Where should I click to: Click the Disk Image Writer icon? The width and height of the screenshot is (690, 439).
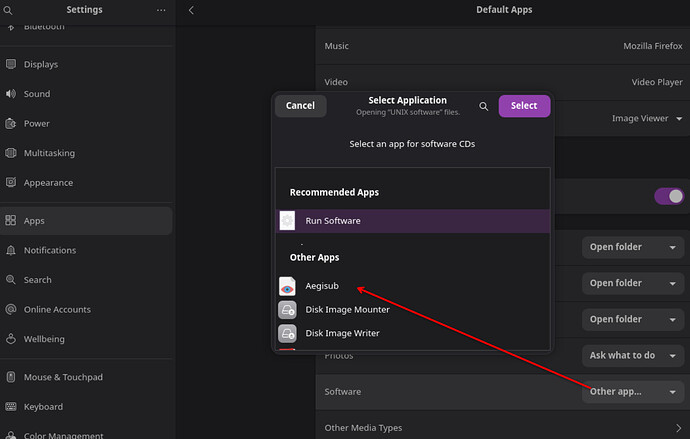(x=287, y=333)
